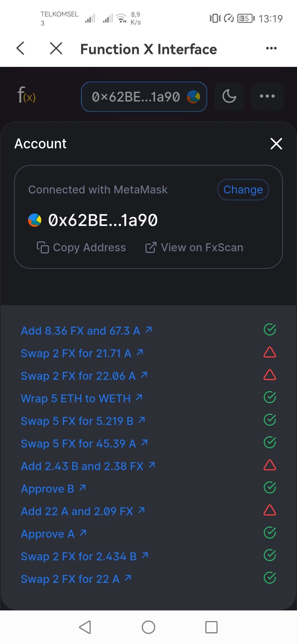
Task: Close the Function X Interface page
Action: (x=56, y=48)
